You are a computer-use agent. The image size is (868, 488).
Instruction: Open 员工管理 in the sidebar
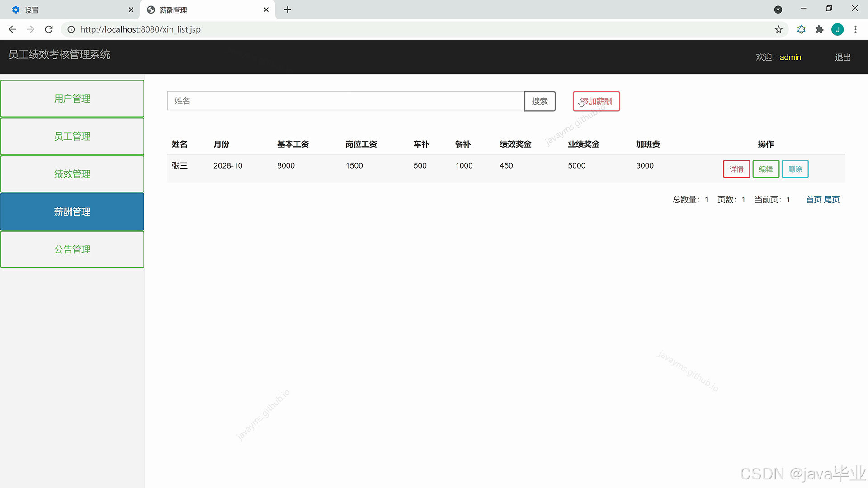[x=72, y=136]
